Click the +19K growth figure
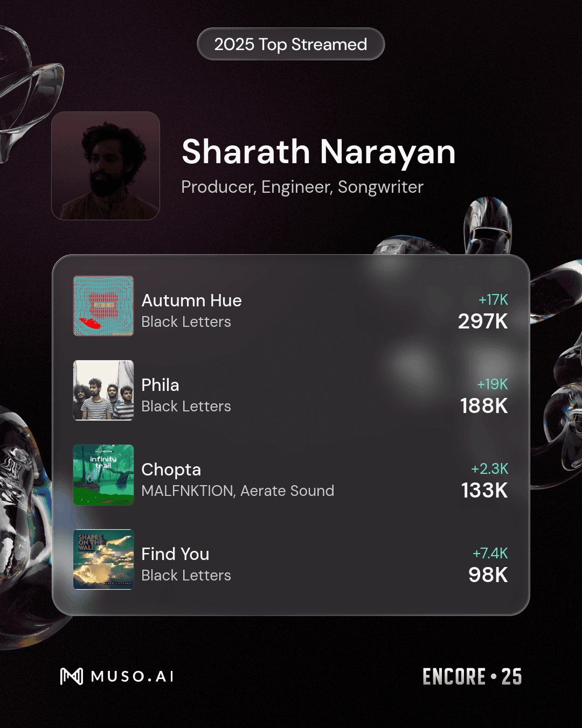This screenshot has width=582, height=728. [x=493, y=384]
